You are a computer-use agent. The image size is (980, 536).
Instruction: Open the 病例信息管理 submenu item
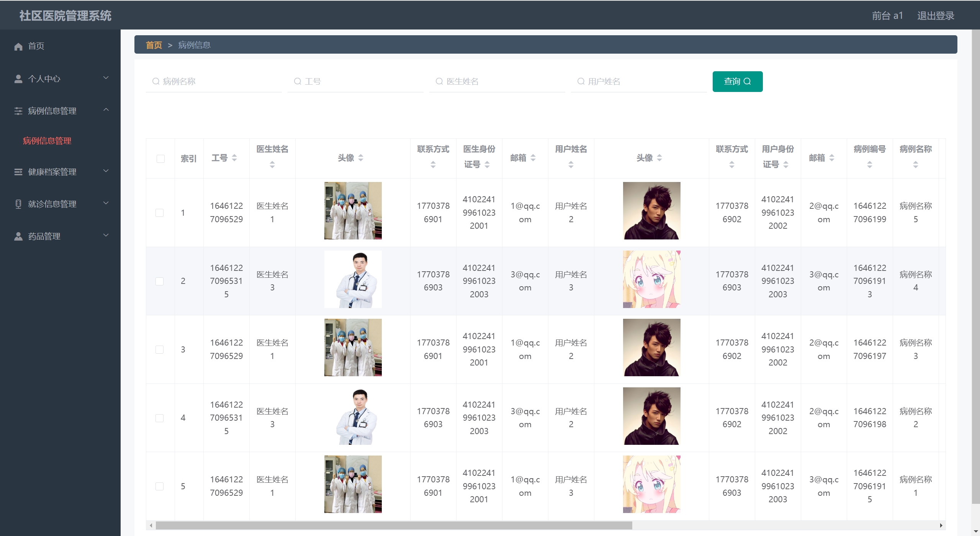[x=47, y=141]
